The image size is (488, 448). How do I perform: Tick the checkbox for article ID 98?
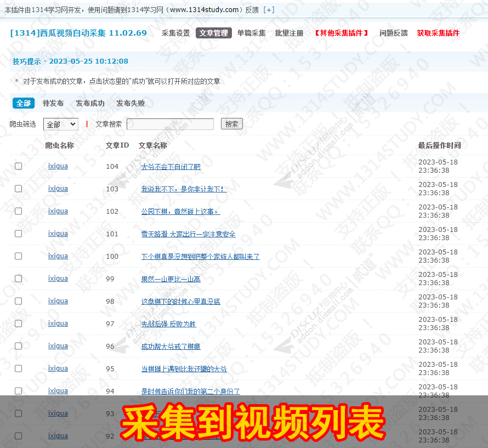click(x=18, y=301)
